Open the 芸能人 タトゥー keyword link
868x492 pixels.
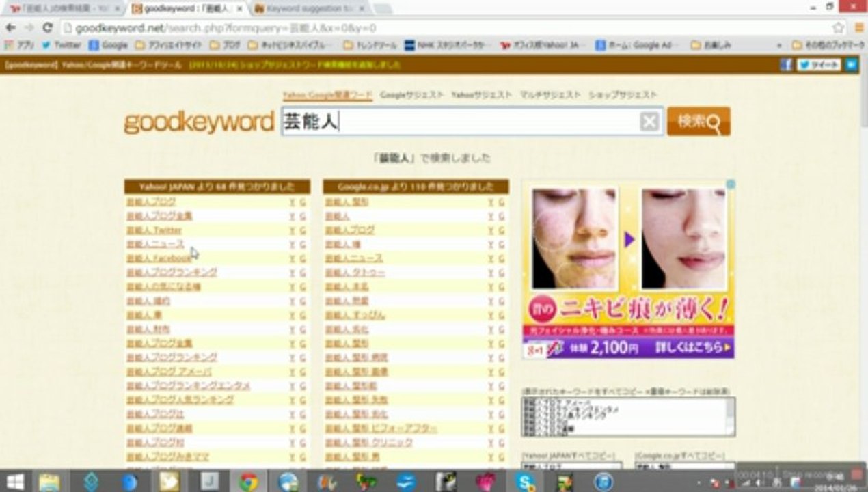coord(355,273)
